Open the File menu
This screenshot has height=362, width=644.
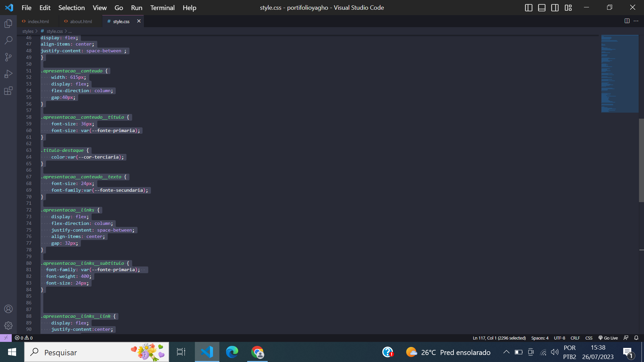[26, 7]
